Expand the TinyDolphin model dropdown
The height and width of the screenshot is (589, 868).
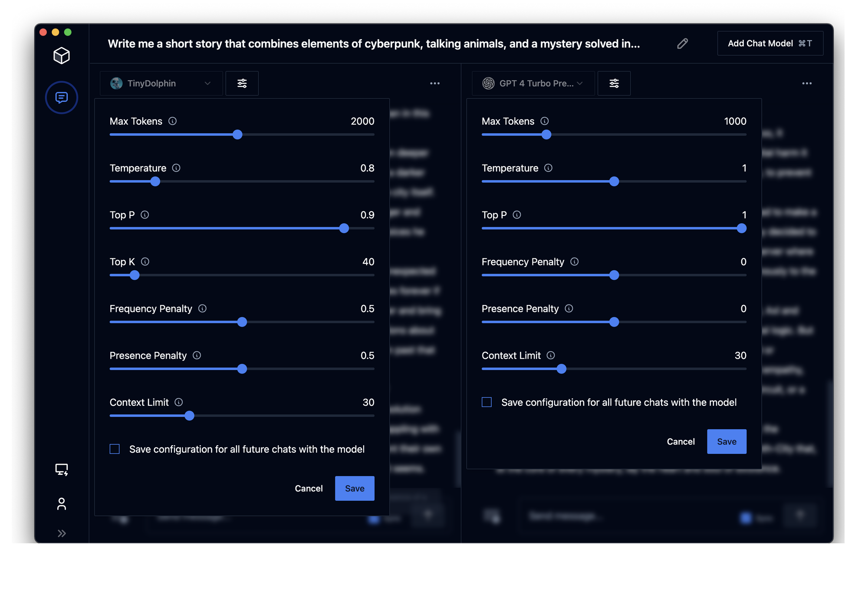click(x=161, y=83)
